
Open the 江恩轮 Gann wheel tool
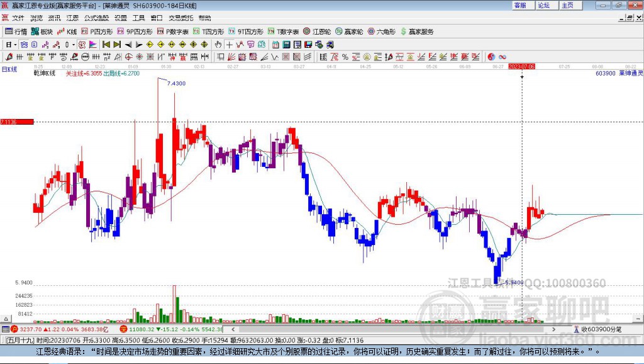(x=317, y=31)
